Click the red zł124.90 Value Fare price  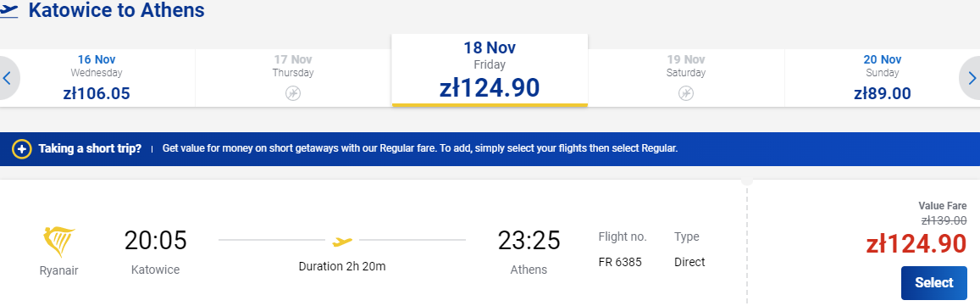[916, 244]
